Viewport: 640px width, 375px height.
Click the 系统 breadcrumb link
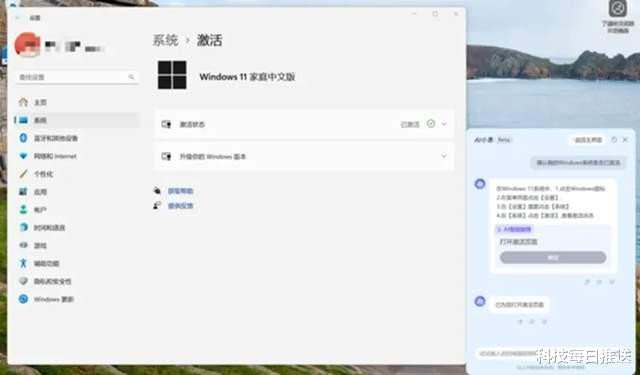coord(166,40)
